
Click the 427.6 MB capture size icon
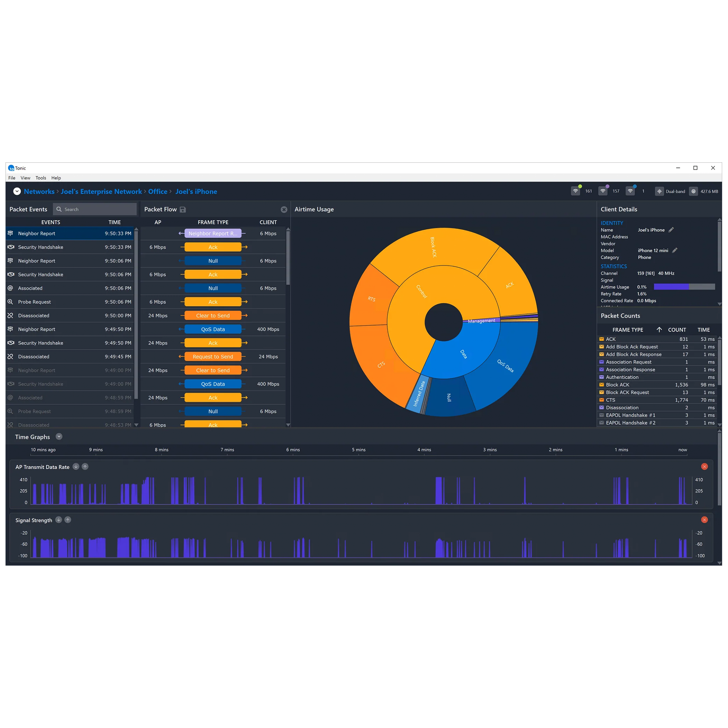click(693, 191)
